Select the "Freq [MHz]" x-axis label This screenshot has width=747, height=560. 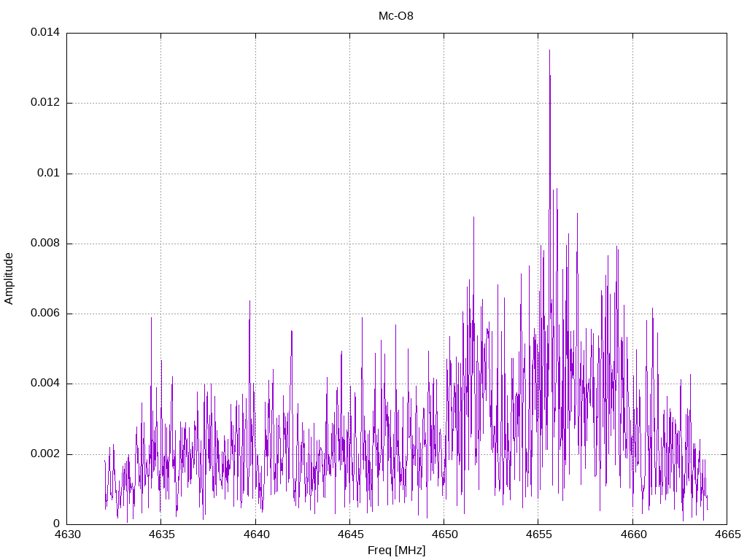(x=396, y=551)
